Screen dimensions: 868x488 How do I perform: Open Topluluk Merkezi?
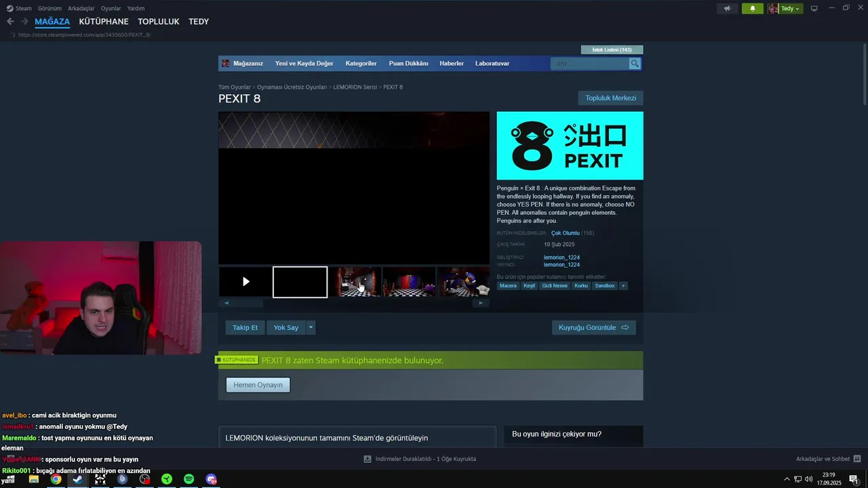(x=610, y=98)
